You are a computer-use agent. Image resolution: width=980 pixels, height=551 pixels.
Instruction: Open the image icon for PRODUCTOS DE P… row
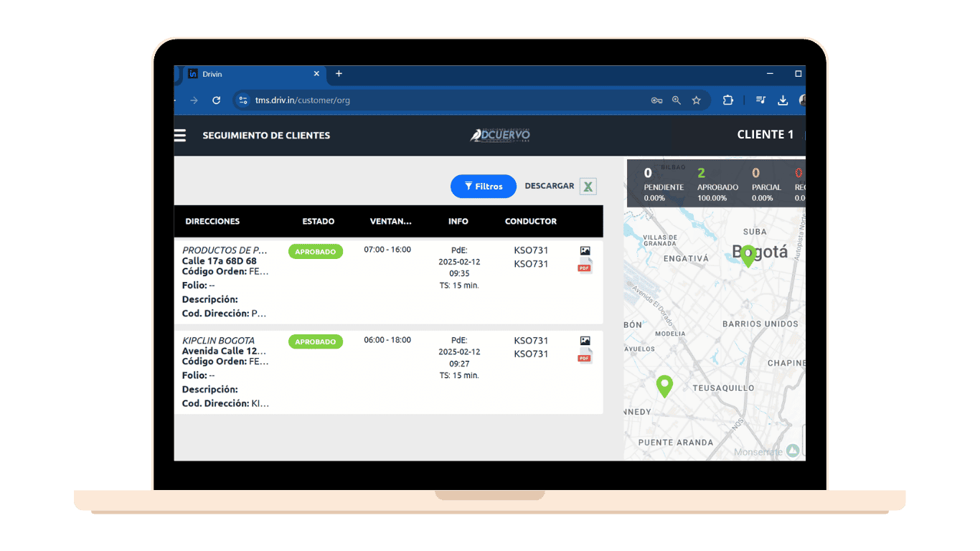(x=585, y=251)
